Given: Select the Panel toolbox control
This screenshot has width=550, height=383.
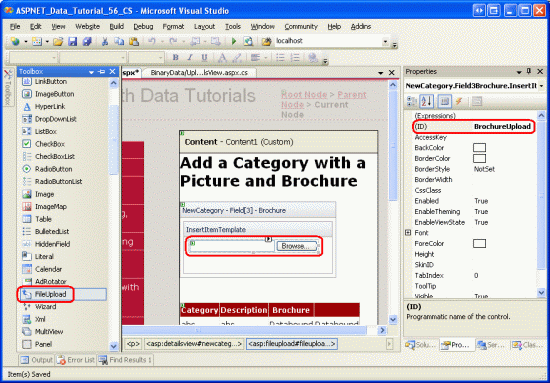Looking at the screenshot, I should 43,344.
